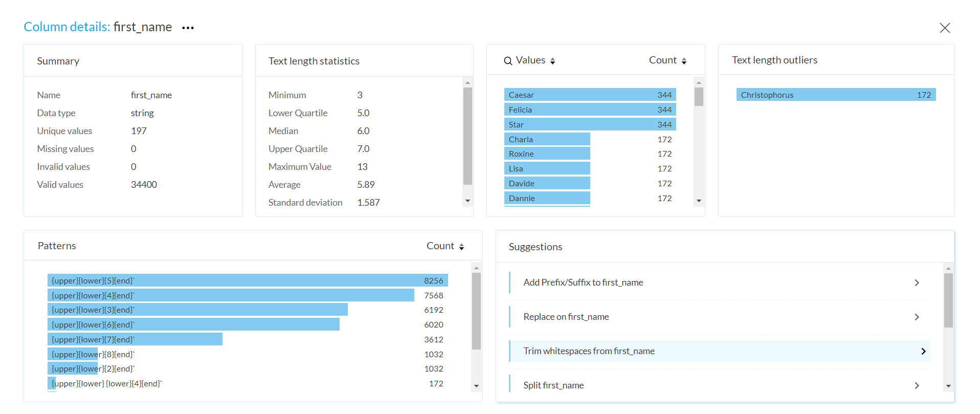Select the Star value bar
The width and height of the screenshot is (980, 414).
(590, 124)
